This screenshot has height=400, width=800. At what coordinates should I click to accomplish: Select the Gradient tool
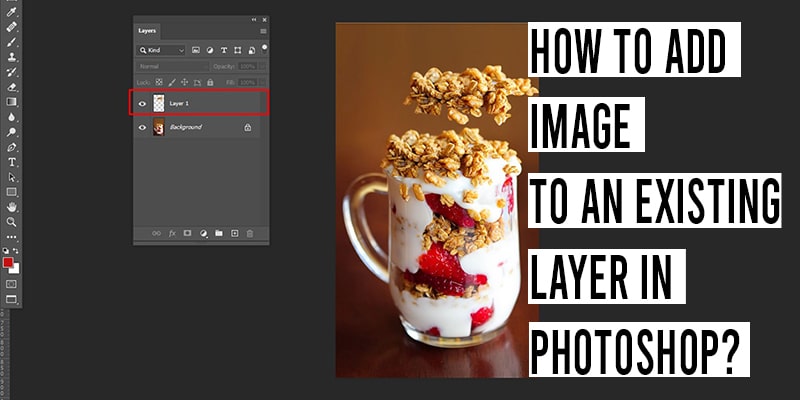12,102
